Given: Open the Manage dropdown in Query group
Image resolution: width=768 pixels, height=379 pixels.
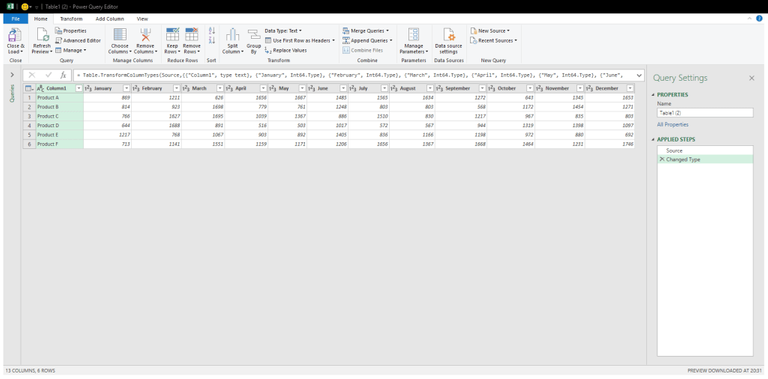Looking at the screenshot, I should tap(71, 50).
